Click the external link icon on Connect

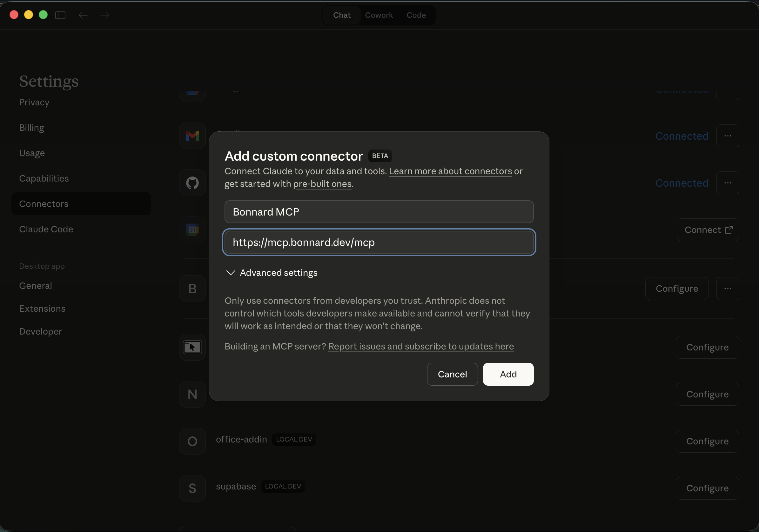pyautogui.click(x=728, y=229)
